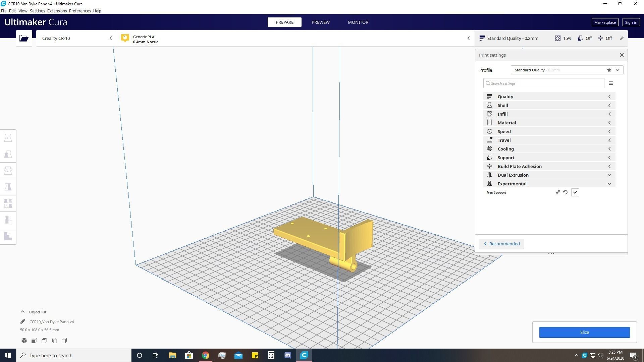Open the Extensions menu
This screenshot has width=644, height=362.
pyautogui.click(x=57, y=11)
